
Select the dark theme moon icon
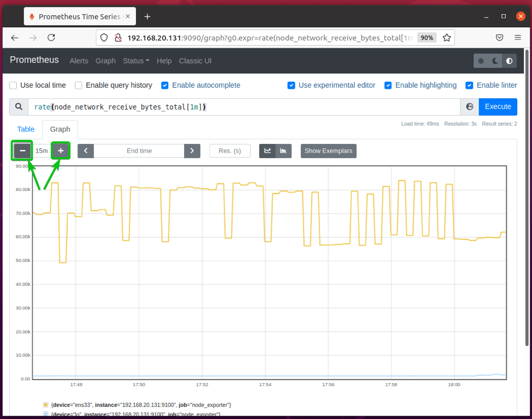495,61
